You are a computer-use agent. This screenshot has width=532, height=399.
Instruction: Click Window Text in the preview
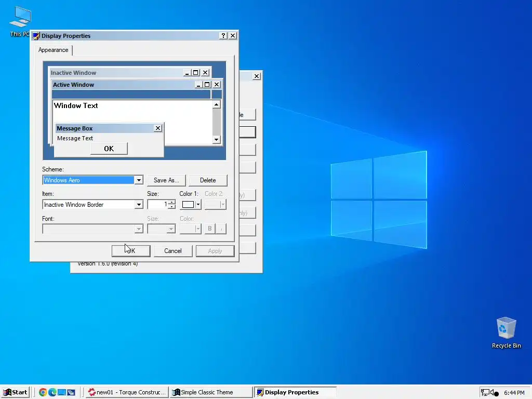coord(76,105)
